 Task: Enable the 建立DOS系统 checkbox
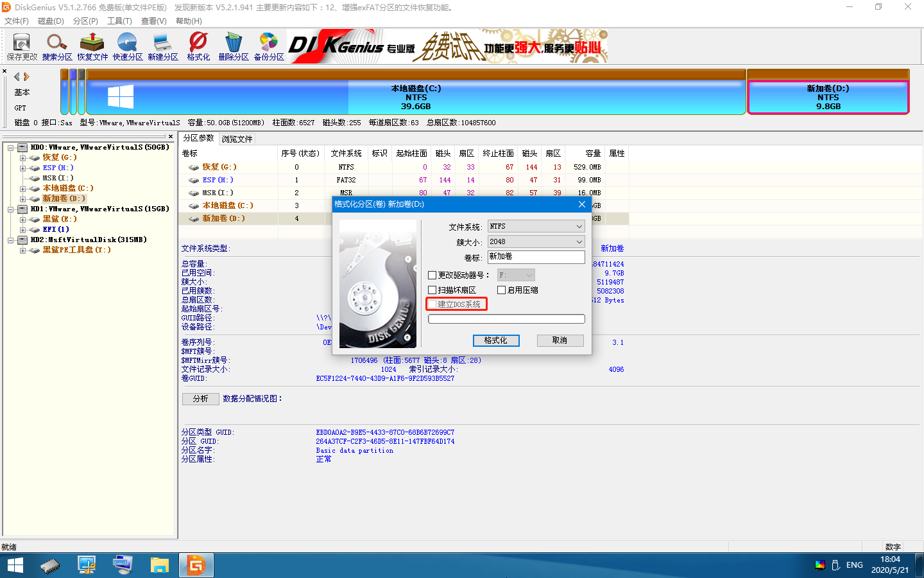click(432, 304)
